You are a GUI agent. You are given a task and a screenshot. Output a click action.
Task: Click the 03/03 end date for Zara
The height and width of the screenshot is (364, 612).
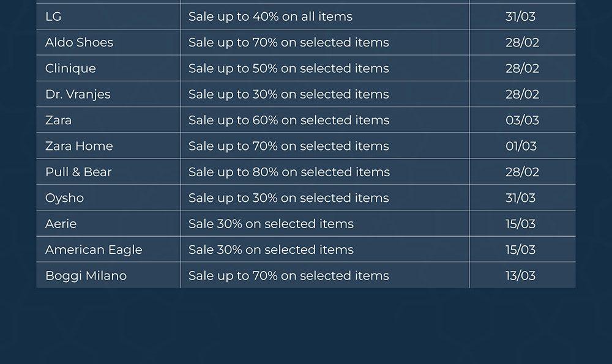click(522, 121)
